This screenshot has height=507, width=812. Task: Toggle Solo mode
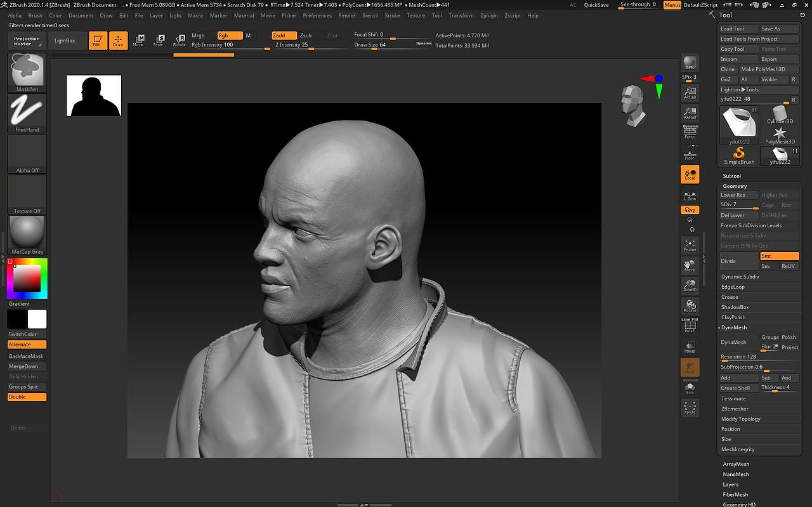tap(690, 387)
